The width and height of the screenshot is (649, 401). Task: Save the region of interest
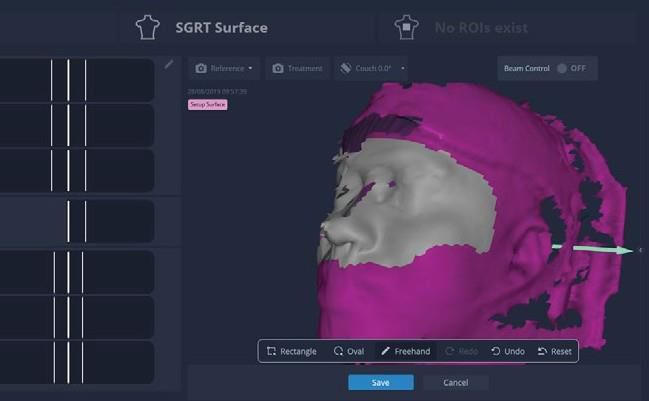[x=381, y=382]
